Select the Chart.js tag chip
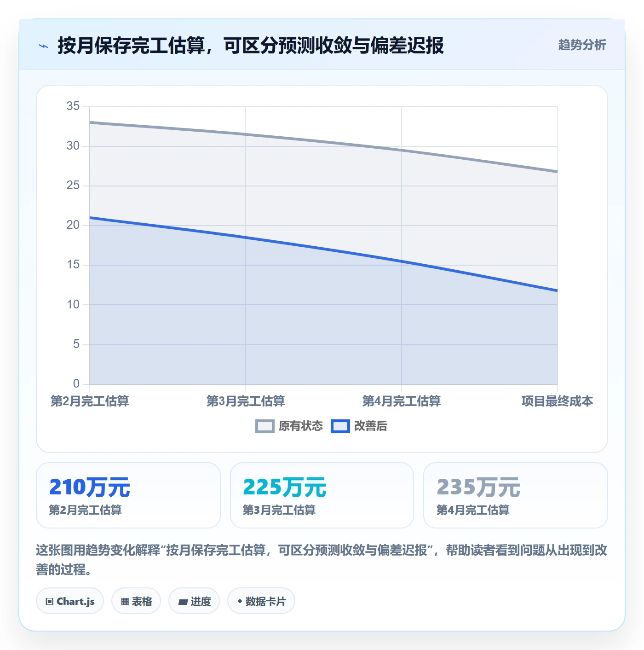 pyautogui.click(x=70, y=601)
